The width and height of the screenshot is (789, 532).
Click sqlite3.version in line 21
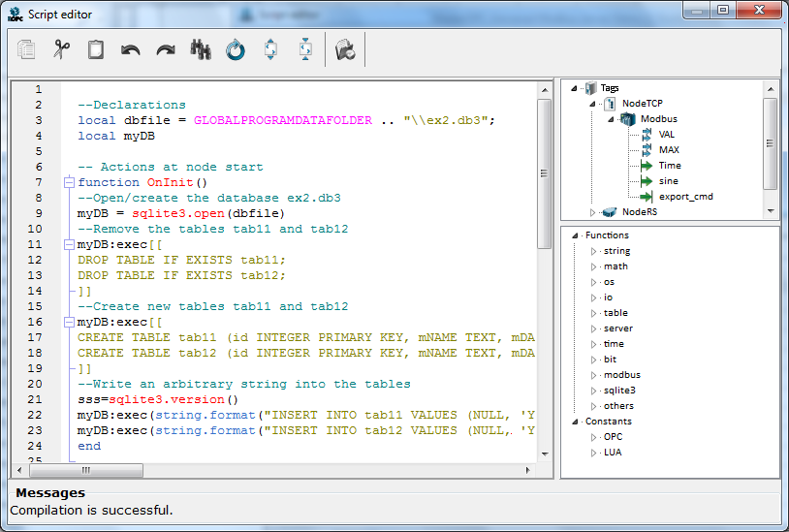[167, 400]
